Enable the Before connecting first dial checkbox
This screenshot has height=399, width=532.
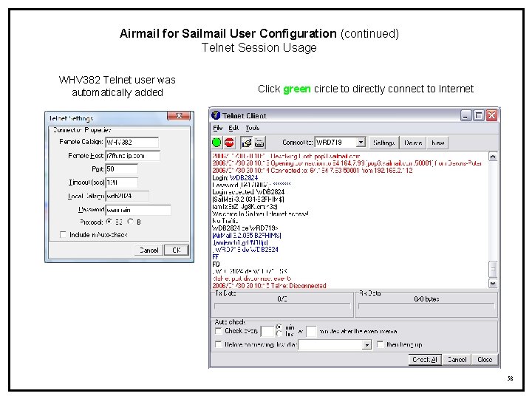(219, 344)
